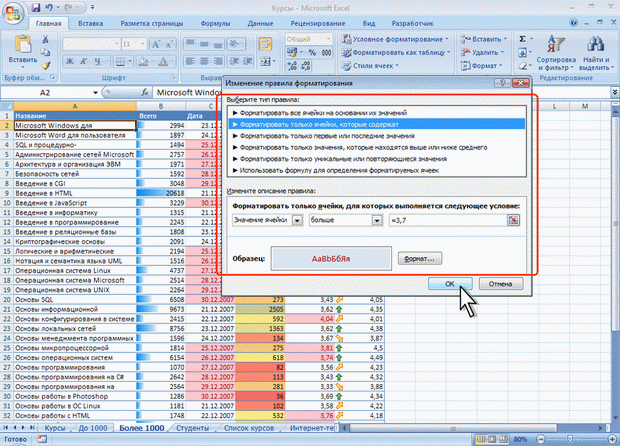This screenshot has width=620, height=446.
Task: Align text right in ribbon
Action: pyautogui.click(x=218, y=61)
